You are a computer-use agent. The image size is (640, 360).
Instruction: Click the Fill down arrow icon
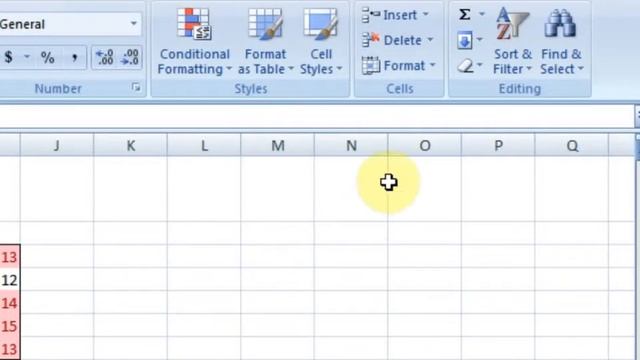coord(464,40)
